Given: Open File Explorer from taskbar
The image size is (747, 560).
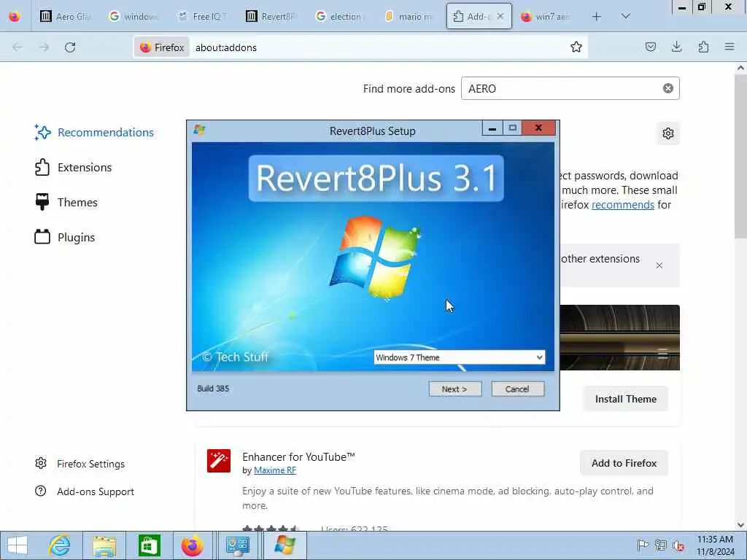Looking at the screenshot, I should (x=104, y=545).
